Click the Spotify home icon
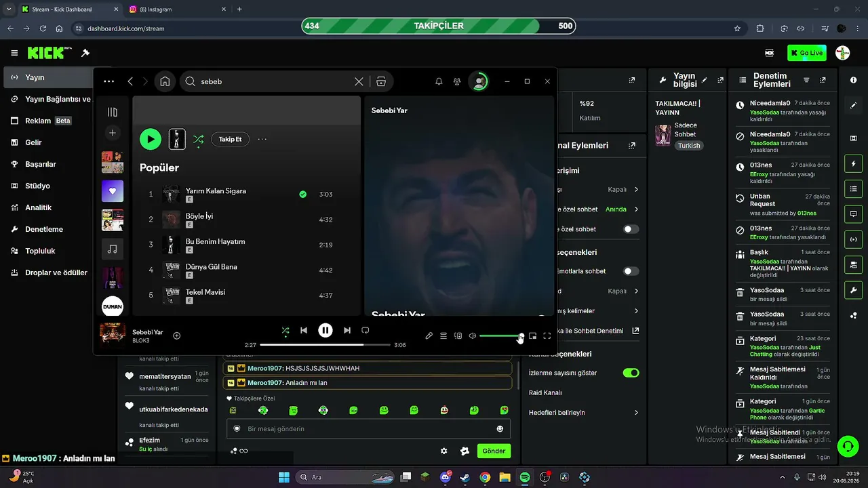 coord(165,81)
